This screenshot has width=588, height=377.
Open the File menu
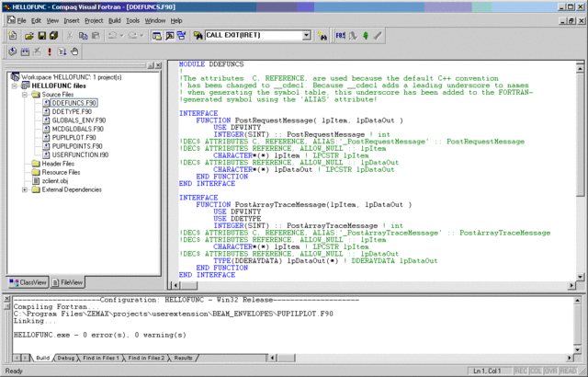(x=21, y=20)
